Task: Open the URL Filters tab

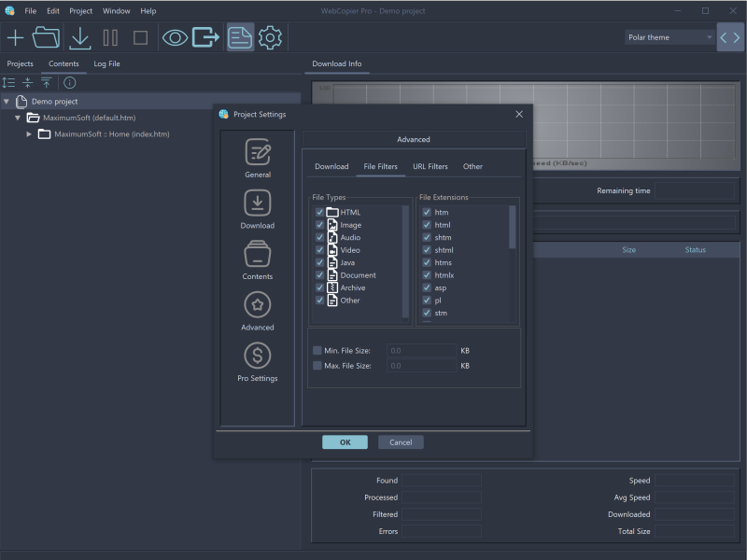Action: [x=430, y=167]
